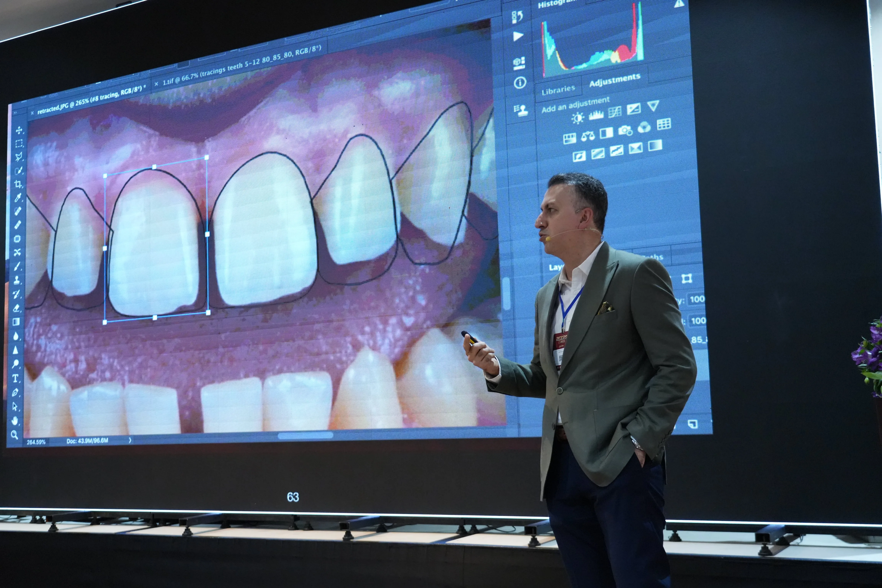The width and height of the screenshot is (882, 588).
Task: Click the top-center transform handle on tooth tracing
Action: click(x=154, y=167)
